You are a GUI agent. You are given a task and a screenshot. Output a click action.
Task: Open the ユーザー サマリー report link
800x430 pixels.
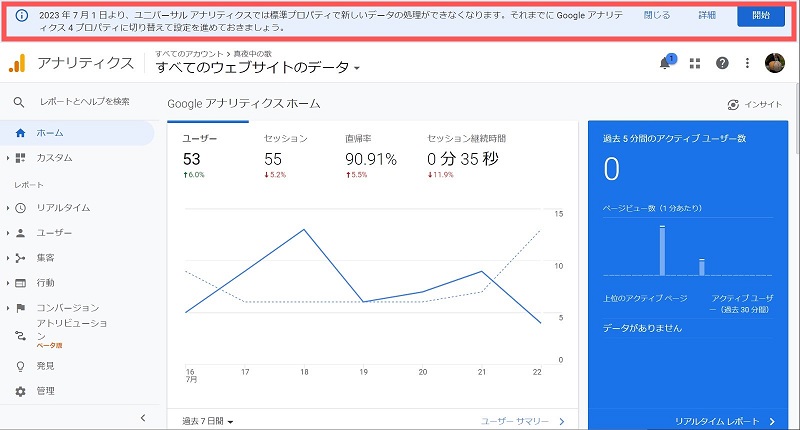[515, 421]
